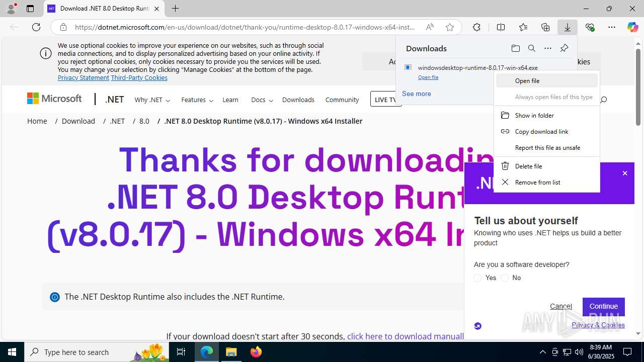Choose Report this file as unsafe
This screenshot has width=644, height=362.
[x=547, y=147]
